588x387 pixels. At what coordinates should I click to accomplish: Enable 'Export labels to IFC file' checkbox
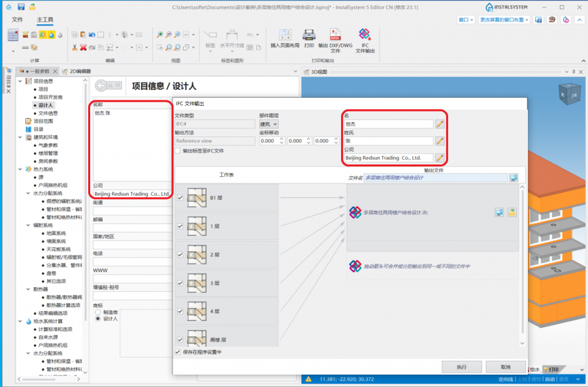[178, 151]
